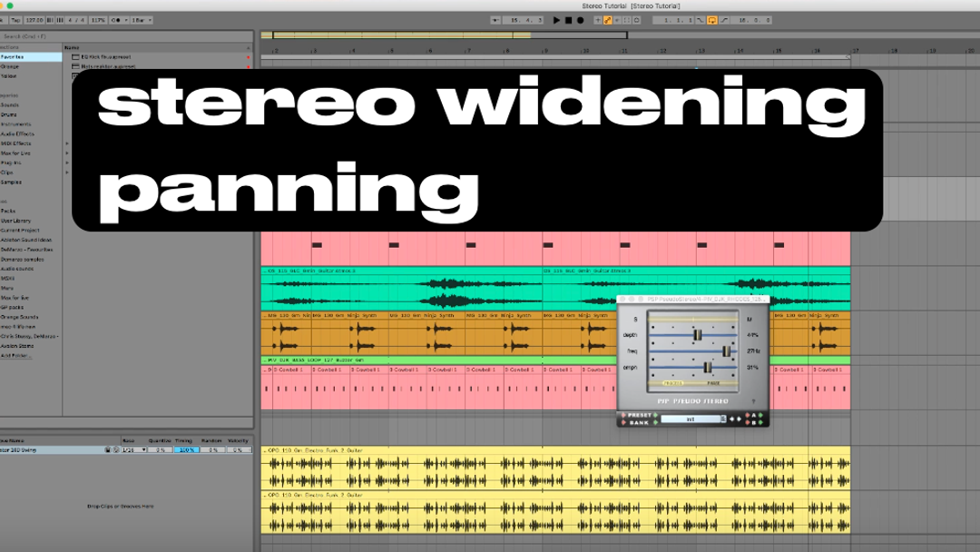Select EQ Kick preset file icon
980x552 pixels.
click(x=76, y=56)
